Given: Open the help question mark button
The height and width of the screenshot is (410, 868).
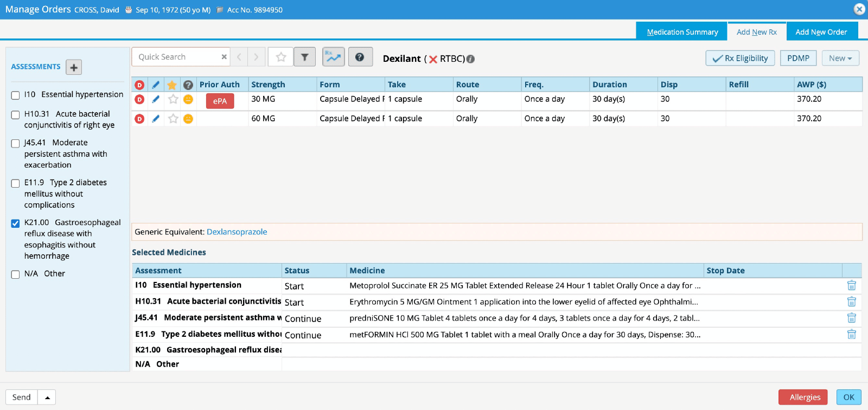Looking at the screenshot, I should click(360, 57).
